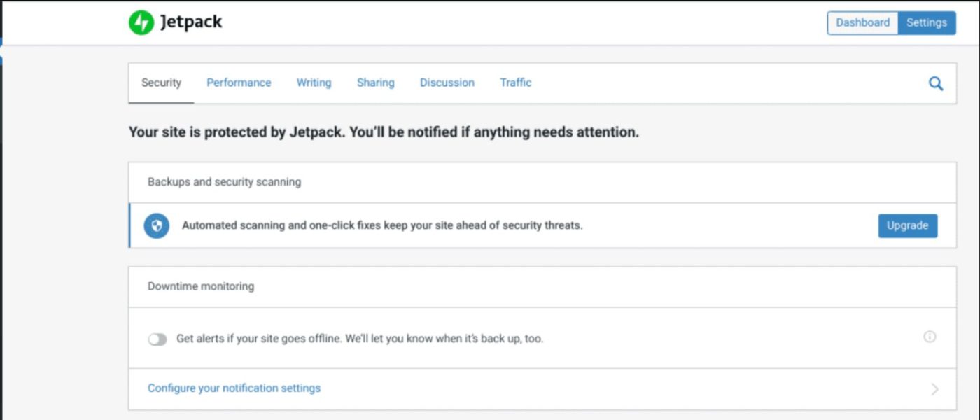This screenshot has height=420, width=980.
Task: Click the Dashboard button
Action: 862,22
